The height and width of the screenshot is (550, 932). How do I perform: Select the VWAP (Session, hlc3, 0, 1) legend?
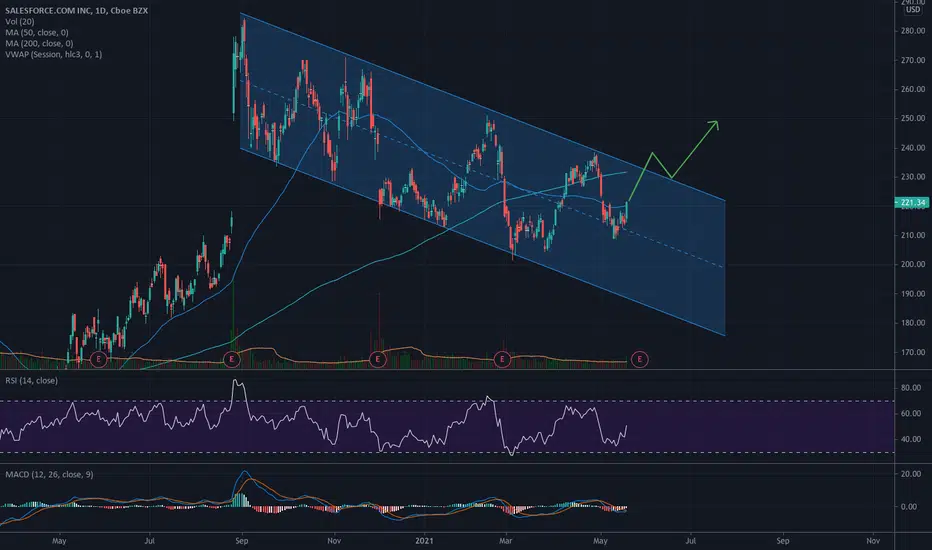(x=53, y=54)
